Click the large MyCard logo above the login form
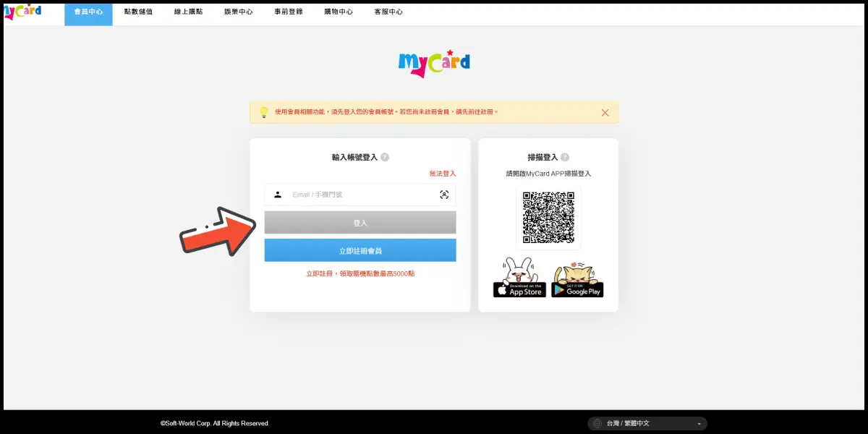 point(434,63)
